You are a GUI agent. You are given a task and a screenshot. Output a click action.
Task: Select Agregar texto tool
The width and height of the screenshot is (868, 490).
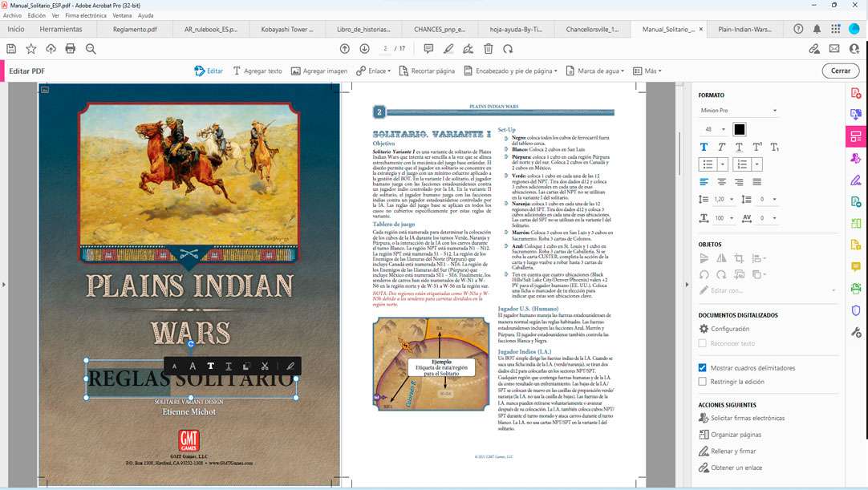258,71
